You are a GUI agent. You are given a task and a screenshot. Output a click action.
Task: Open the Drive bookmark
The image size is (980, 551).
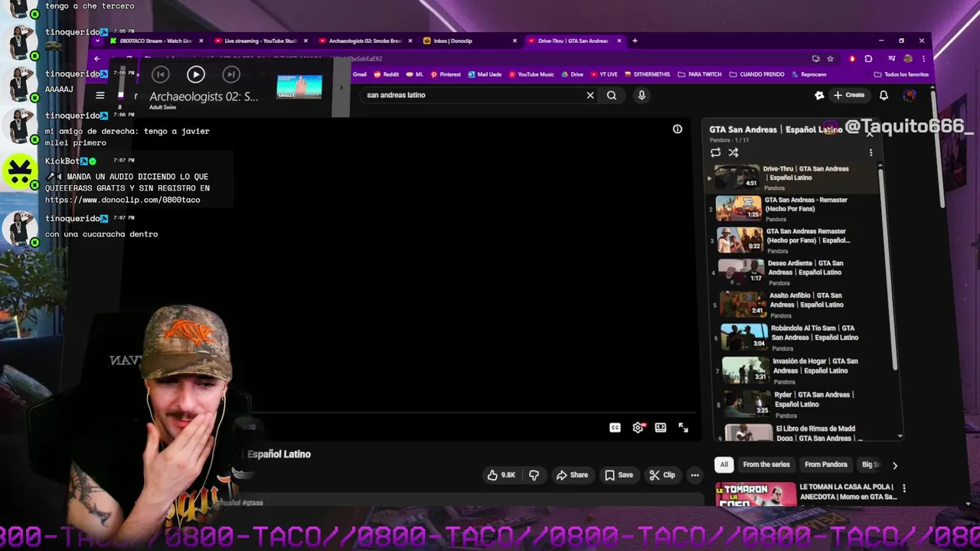(573, 74)
